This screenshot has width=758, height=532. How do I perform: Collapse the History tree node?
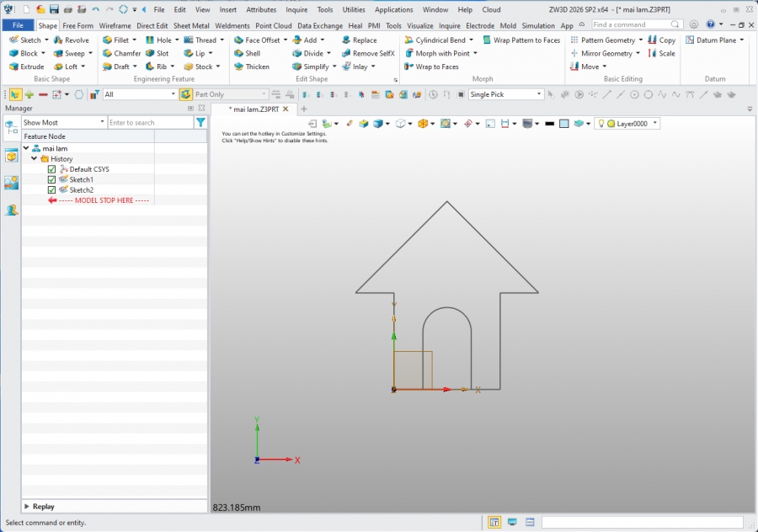point(35,158)
